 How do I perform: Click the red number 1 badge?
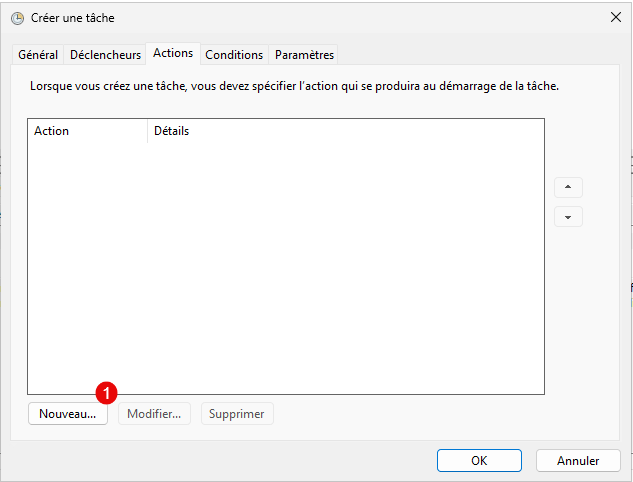(x=108, y=392)
